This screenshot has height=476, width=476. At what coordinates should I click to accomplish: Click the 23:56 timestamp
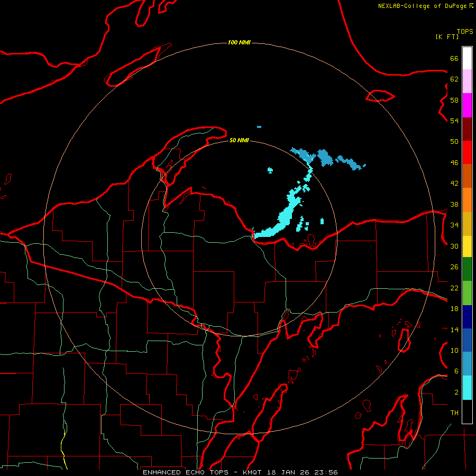point(326,472)
